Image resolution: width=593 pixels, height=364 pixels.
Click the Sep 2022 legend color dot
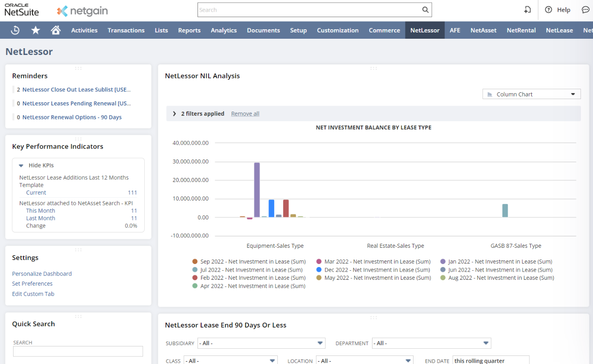point(195,262)
